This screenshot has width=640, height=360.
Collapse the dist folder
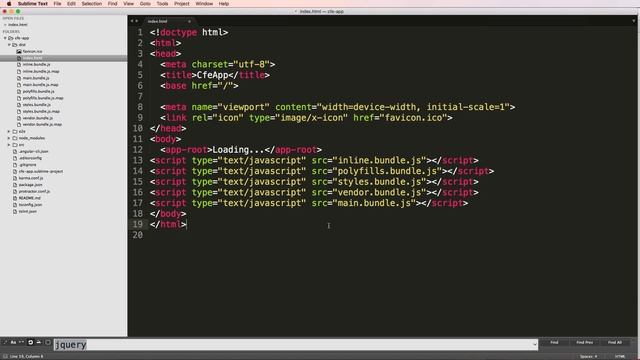(x=9, y=44)
